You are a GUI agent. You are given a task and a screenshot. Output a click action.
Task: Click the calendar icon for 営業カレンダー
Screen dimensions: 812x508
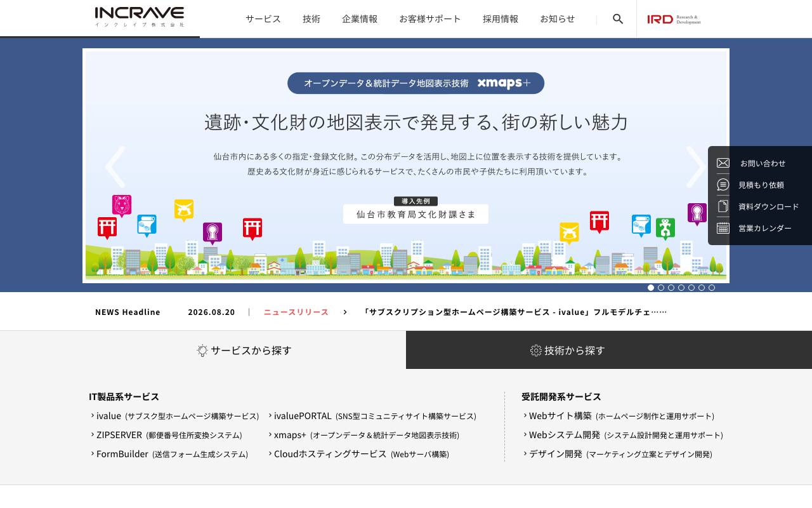(723, 228)
